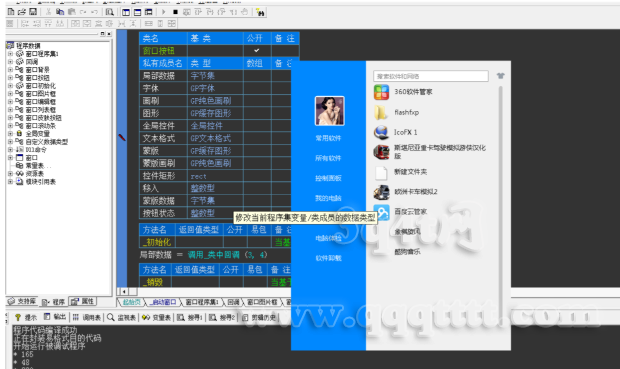620x369 pixels.
Task: Expand the 模块引用表 tree node
Action: point(10,182)
